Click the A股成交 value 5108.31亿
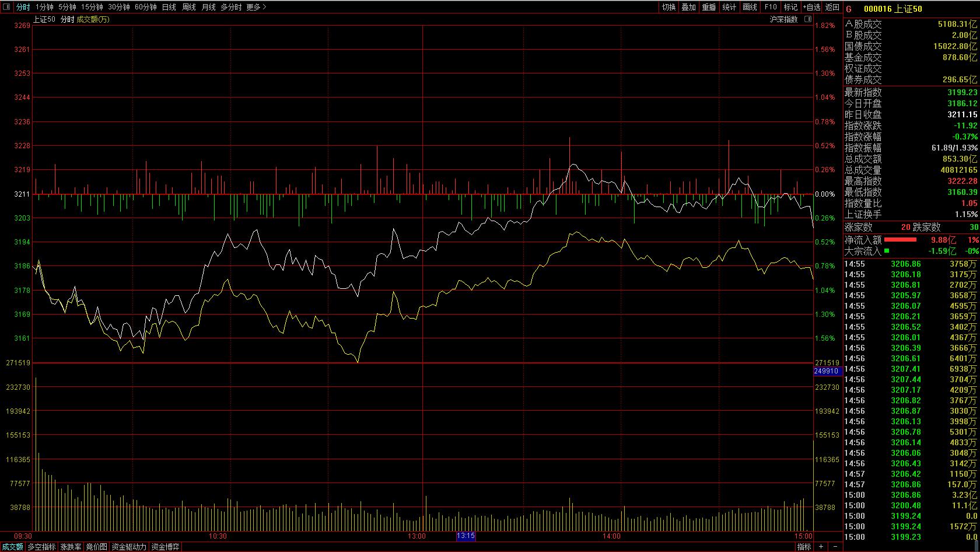This screenshot has height=552, width=980. [958, 24]
